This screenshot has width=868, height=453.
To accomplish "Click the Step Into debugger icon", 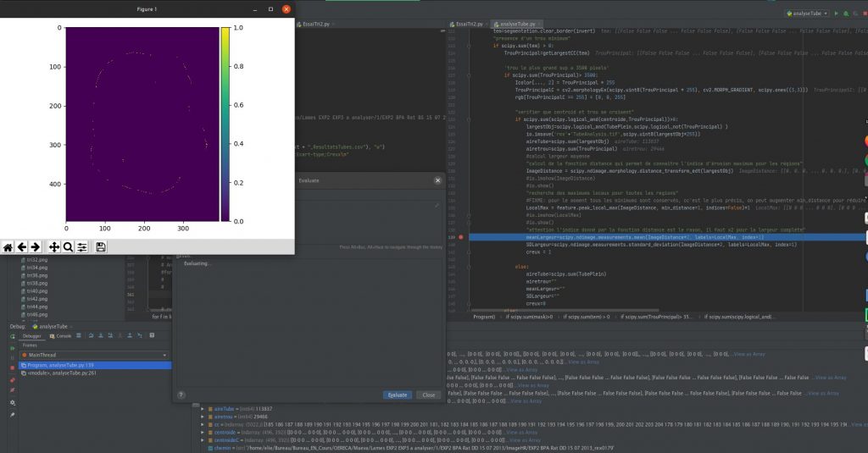I will pos(101,335).
